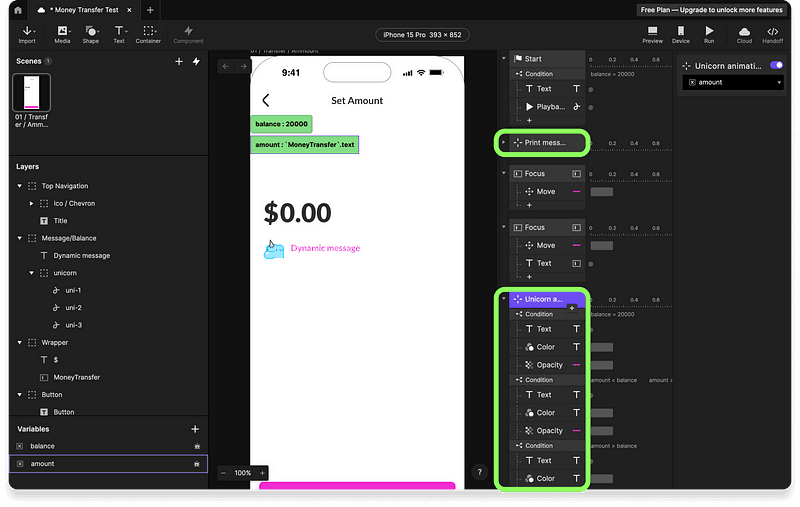Expand the Ico / Chevron layer
800x507 pixels.
(32, 204)
